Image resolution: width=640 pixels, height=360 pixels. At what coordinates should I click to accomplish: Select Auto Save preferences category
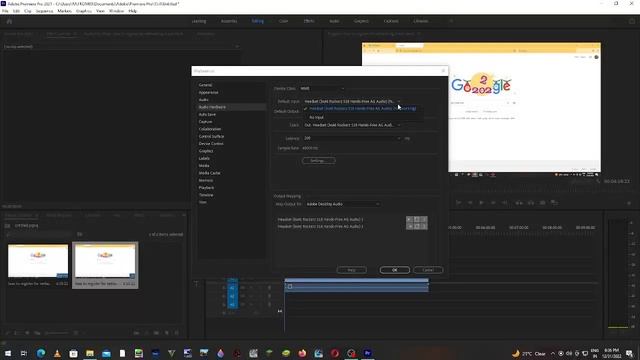coord(207,114)
